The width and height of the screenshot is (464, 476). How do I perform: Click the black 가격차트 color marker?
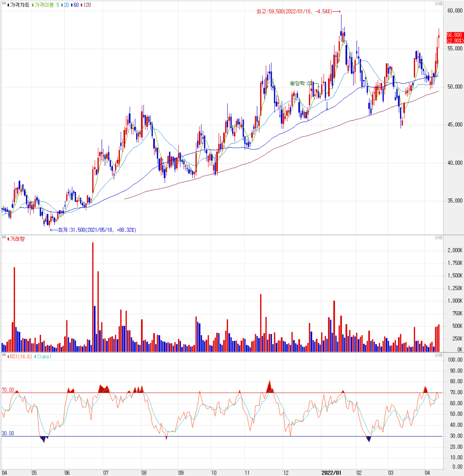[8, 5]
